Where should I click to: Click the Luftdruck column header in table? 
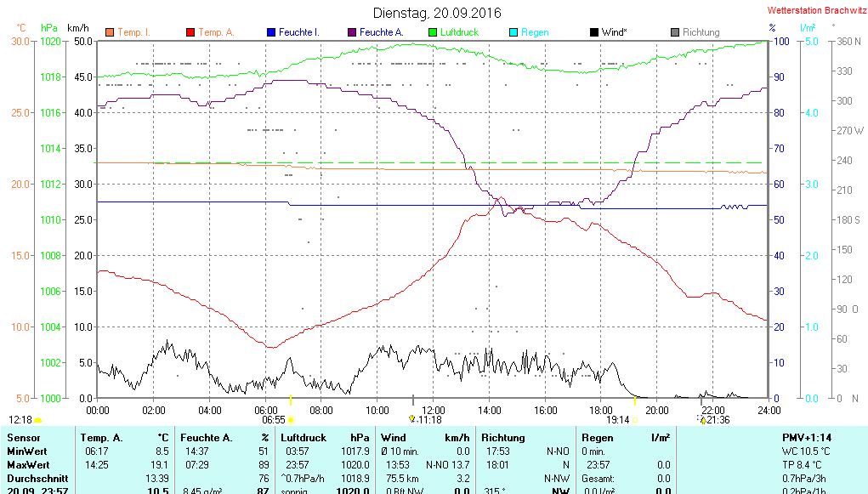pyautogui.click(x=304, y=438)
